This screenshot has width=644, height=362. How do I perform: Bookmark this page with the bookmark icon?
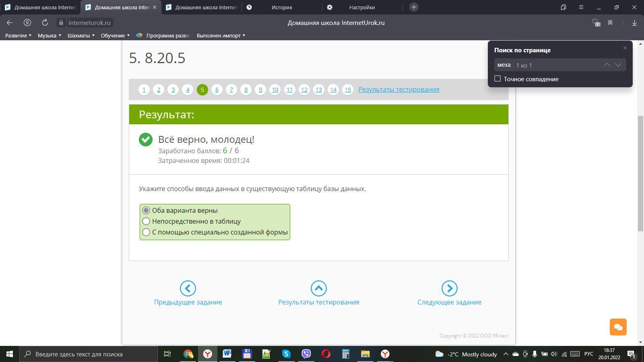click(610, 23)
